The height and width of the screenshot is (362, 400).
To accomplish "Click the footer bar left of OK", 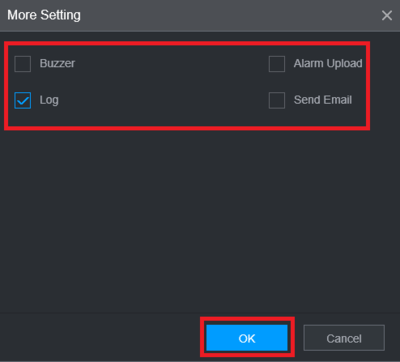I will coord(100,338).
